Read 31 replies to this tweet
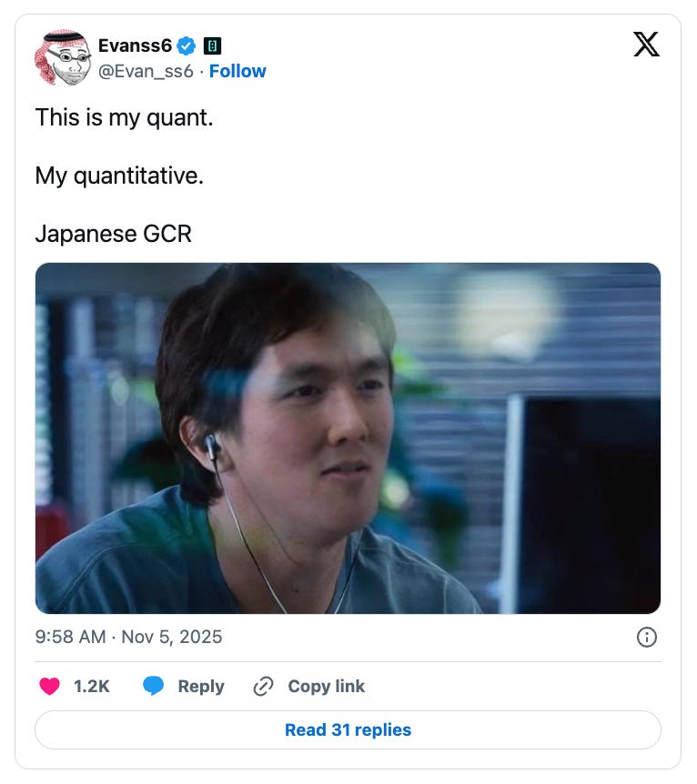Viewport: 697px width, 784px height. (348, 729)
